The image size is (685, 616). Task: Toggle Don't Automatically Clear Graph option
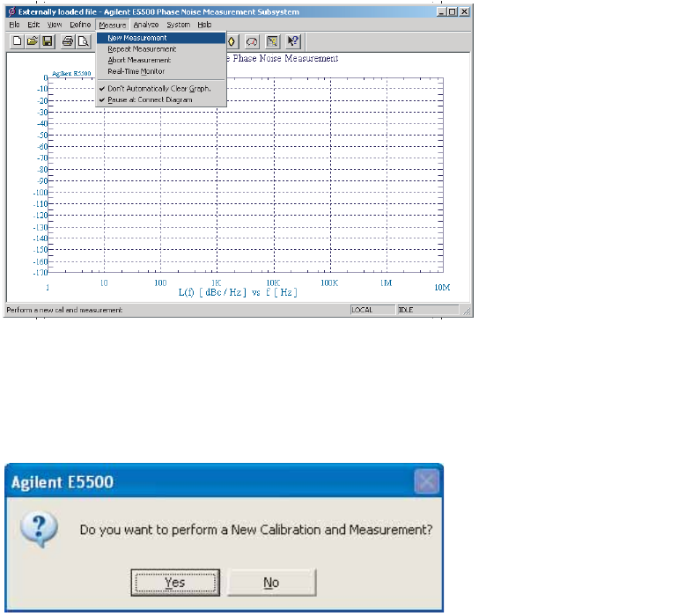point(161,89)
